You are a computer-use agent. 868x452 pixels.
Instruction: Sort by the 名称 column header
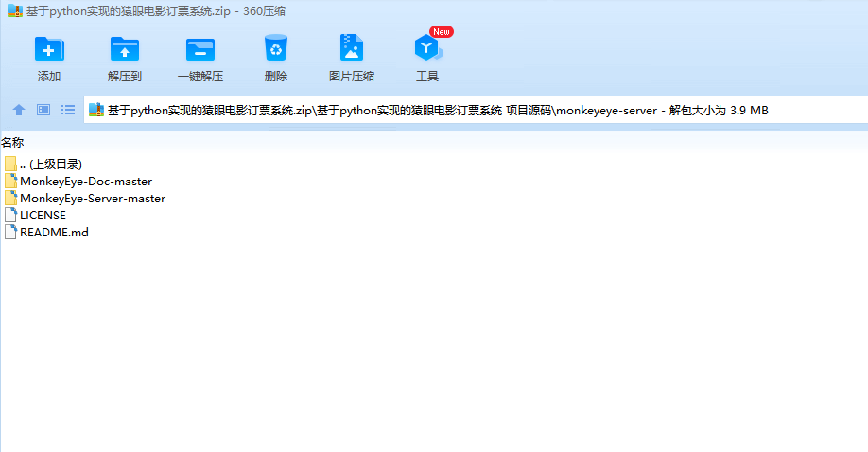point(12,143)
